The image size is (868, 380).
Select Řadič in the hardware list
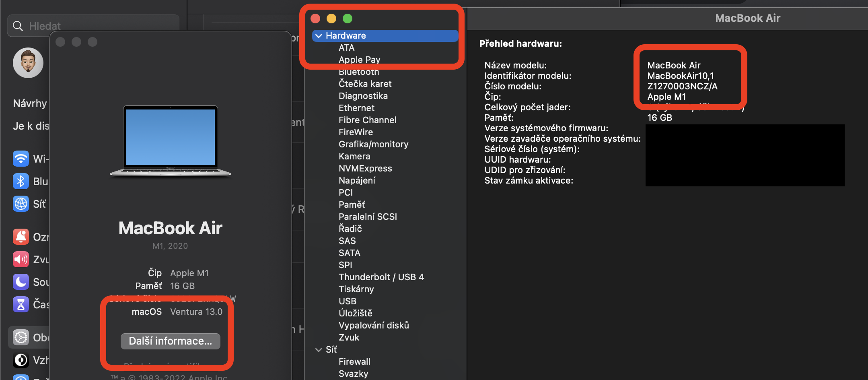(x=350, y=229)
